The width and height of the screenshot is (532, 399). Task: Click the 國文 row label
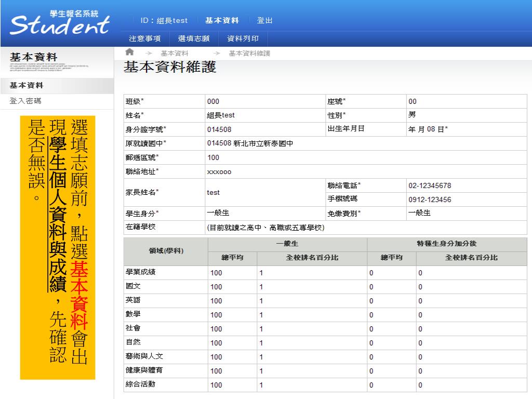133,286
